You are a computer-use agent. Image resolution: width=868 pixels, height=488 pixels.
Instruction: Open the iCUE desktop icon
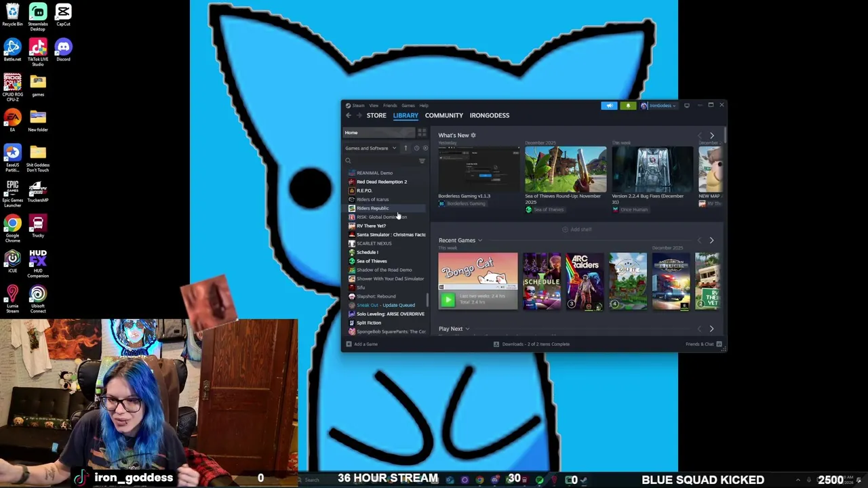[x=12, y=262]
